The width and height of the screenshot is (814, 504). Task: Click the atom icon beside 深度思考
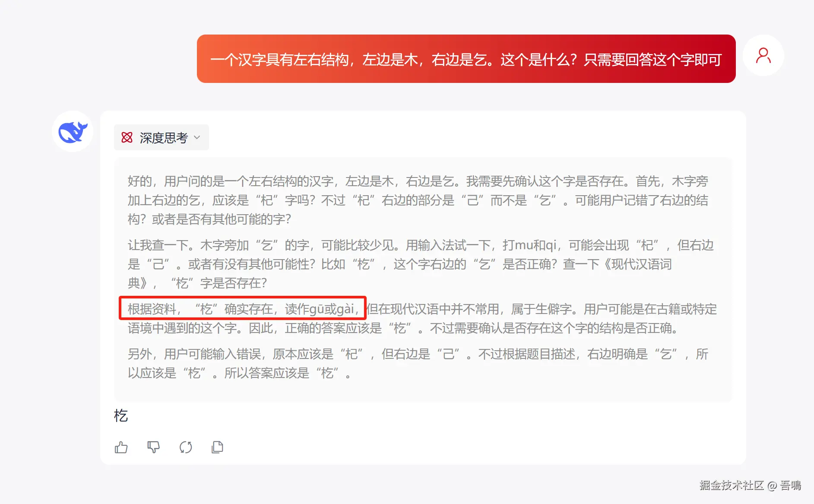tap(127, 138)
